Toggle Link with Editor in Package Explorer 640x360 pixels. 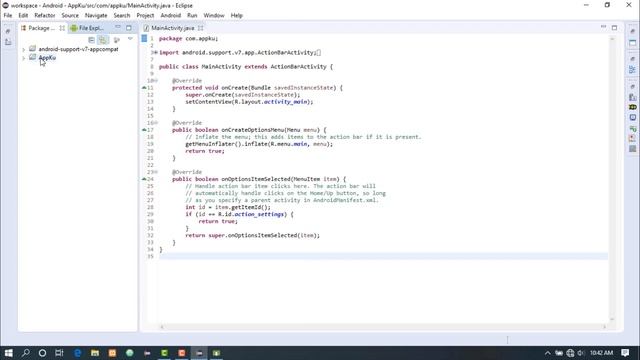[x=103, y=40]
